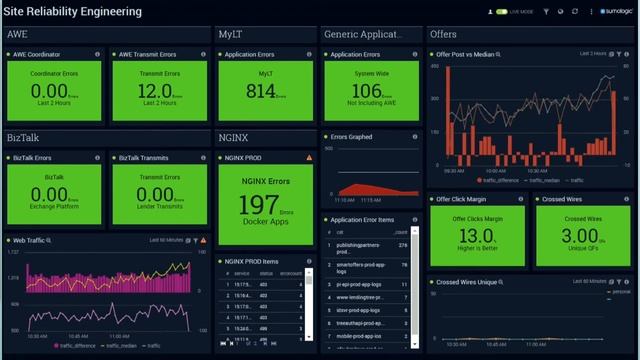Click magnifier icon next to Offer Post vs Median
Viewport: 640px width, 360px height.
click(498, 54)
